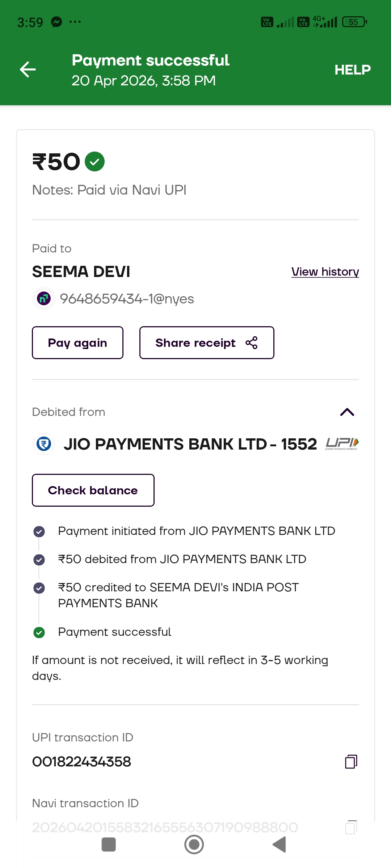Tap the Share receipt button

tap(206, 342)
